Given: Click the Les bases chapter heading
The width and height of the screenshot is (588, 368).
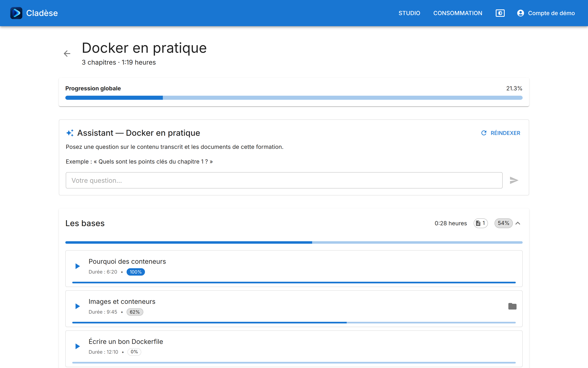Looking at the screenshot, I should [85, 223].
